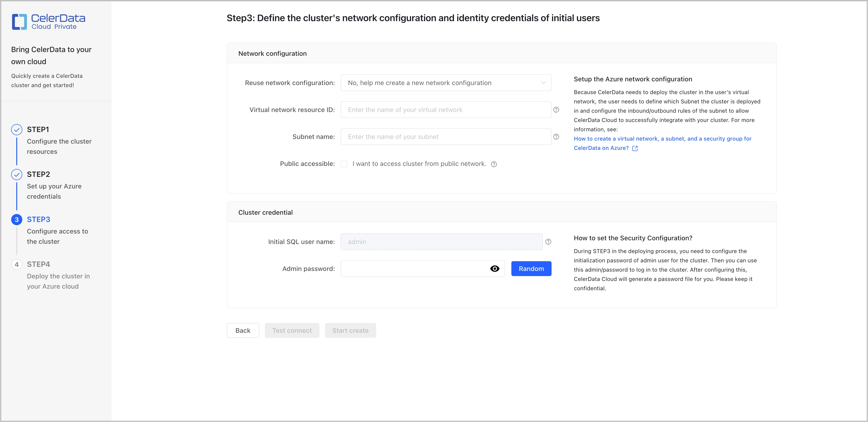Click the Random password generator button
The image size is (868, 422).
[x=531, y=269]
